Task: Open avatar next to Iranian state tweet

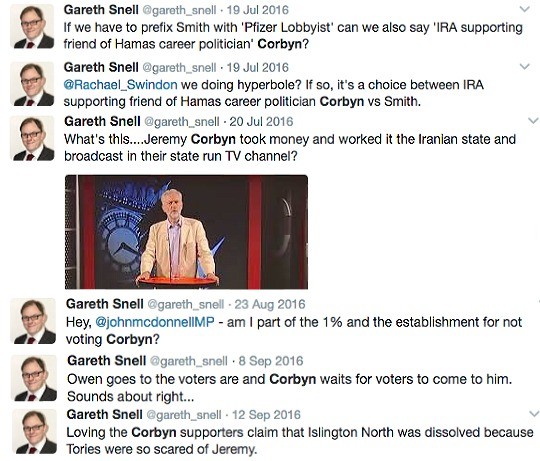Action: 32,139
